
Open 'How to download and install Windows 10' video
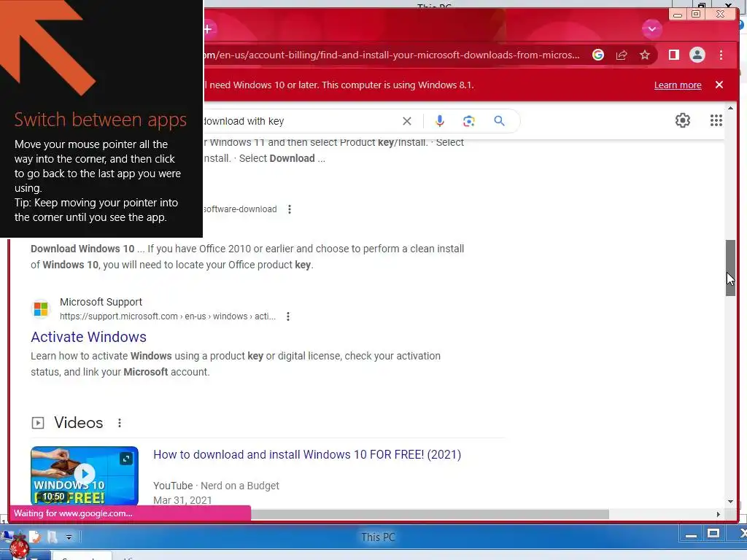[307, 455]
